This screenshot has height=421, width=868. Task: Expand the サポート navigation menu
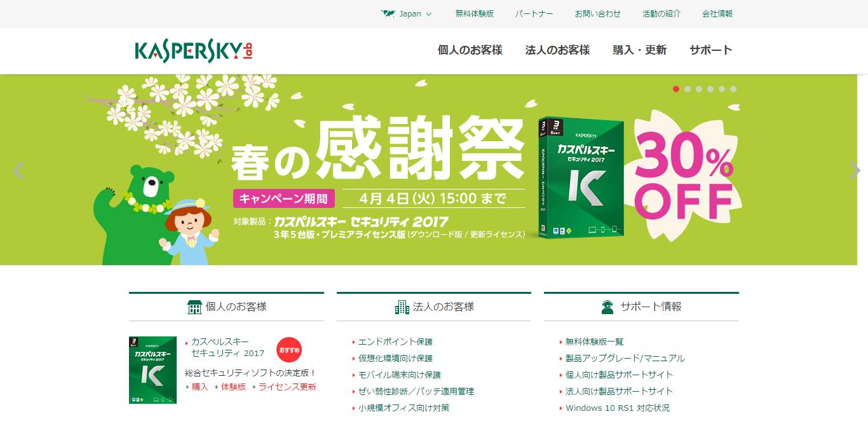click(x=710, y=50)
